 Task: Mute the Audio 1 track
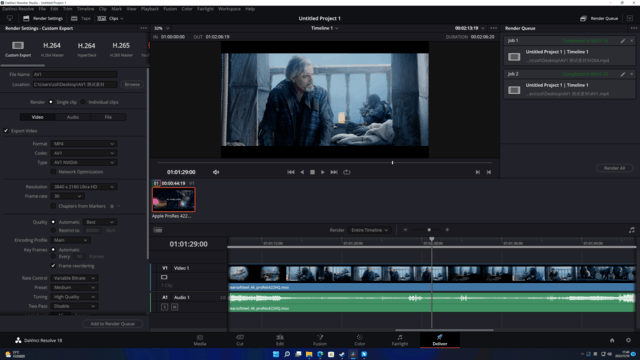pyautogui.click(x=174, y=307)
